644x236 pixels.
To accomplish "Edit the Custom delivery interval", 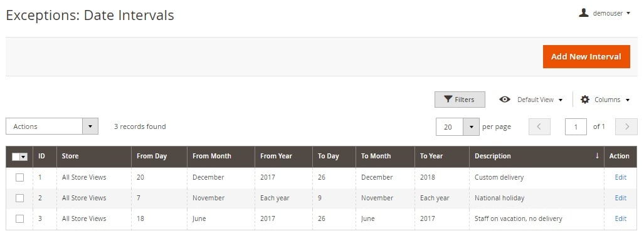I will (620, 177).
